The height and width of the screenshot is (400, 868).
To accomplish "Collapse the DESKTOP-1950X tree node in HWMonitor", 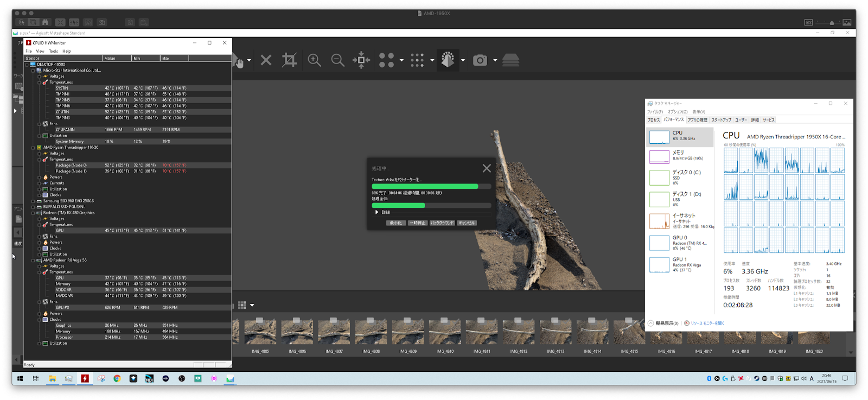I will [27, 65].
